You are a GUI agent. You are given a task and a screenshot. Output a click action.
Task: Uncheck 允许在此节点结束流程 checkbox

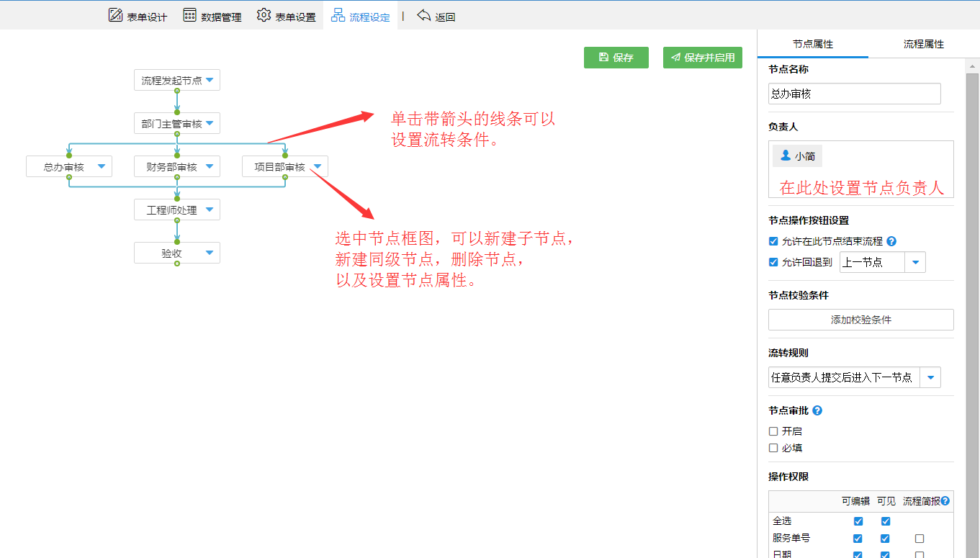773,242
